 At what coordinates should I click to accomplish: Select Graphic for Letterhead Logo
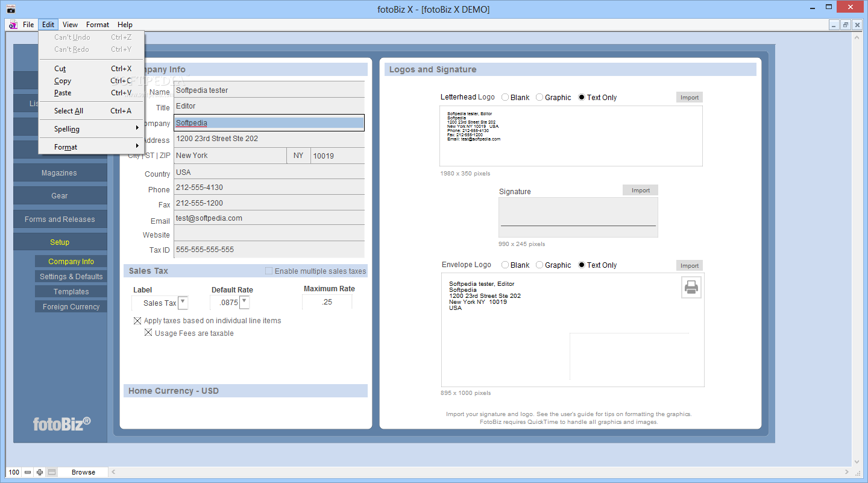(539, 97)
